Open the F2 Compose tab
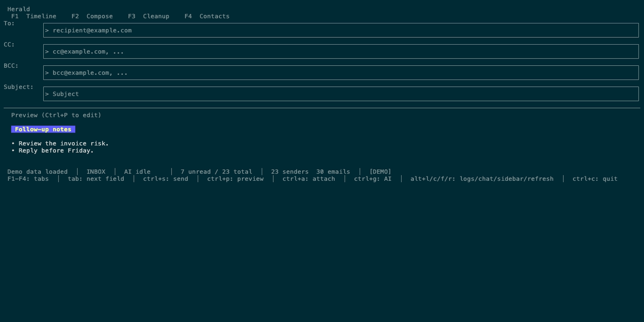 coord(92,16)
